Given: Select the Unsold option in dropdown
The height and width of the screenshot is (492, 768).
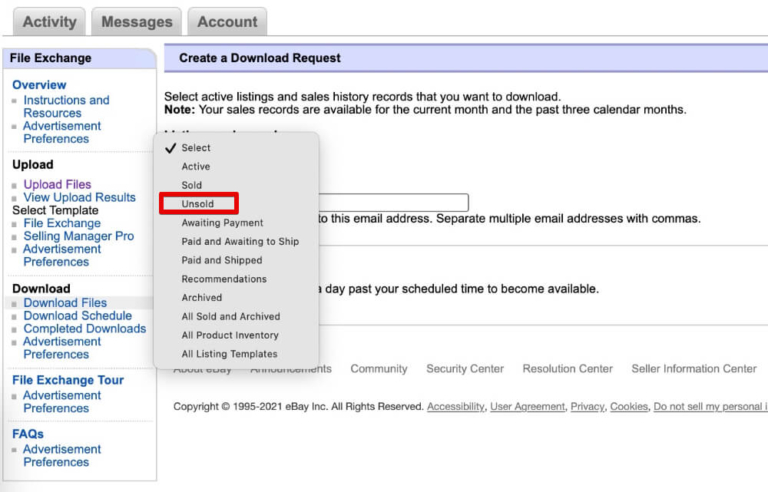Looking at the screenshot, I should click(x=198, y=204).
